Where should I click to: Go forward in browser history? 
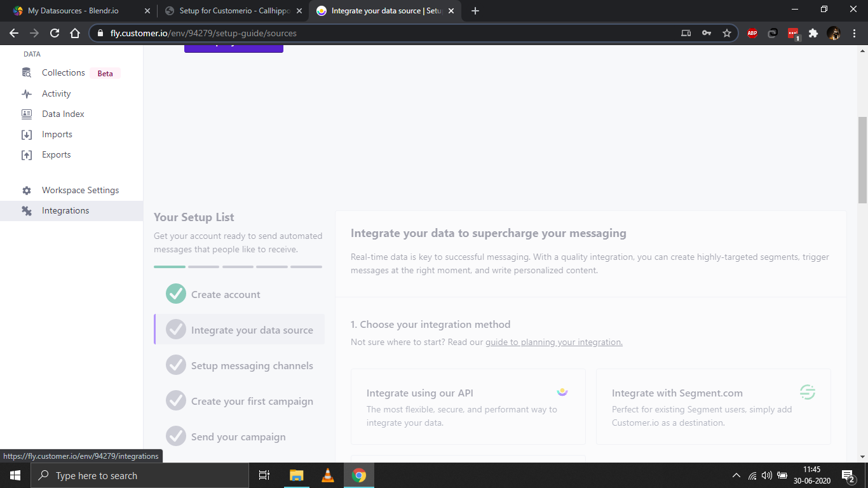(34, 33)
